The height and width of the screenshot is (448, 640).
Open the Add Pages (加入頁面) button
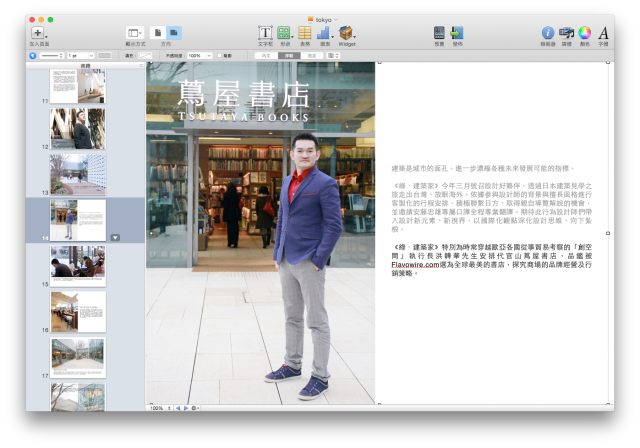click(x=38, y=33)
